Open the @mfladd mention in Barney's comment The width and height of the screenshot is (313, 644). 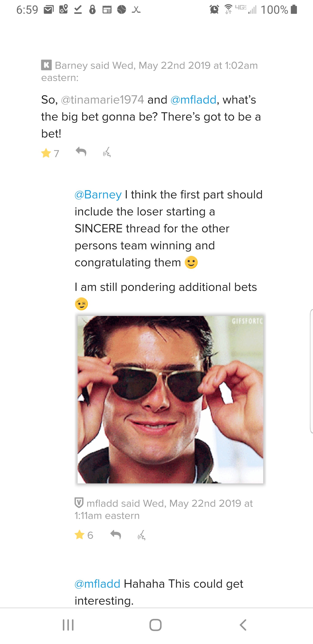(x=193, y=100)
